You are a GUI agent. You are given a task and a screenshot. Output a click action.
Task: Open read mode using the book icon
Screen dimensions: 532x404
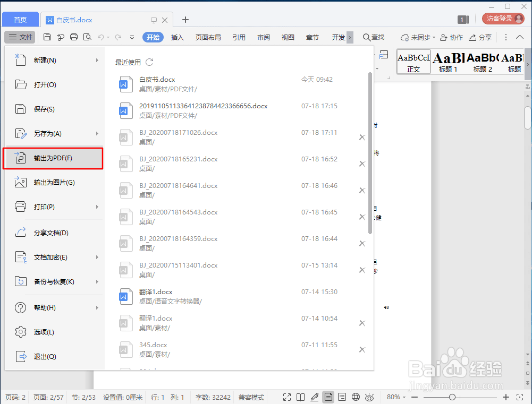(x=300, y=397)
